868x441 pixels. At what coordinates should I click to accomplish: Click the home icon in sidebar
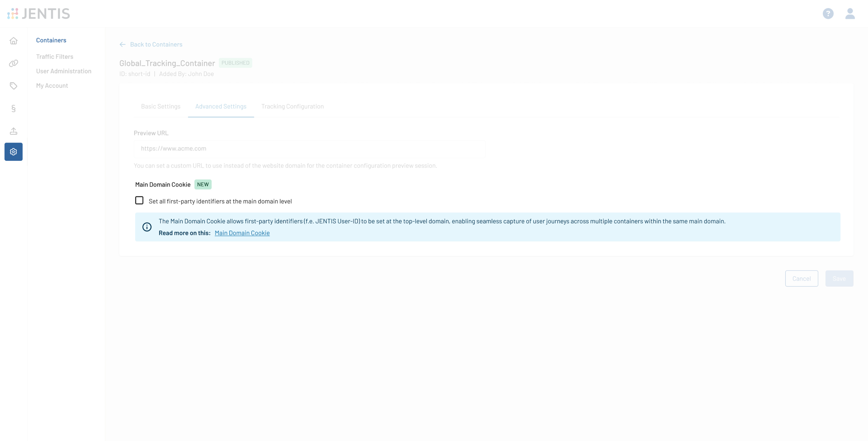click(14, 41)
